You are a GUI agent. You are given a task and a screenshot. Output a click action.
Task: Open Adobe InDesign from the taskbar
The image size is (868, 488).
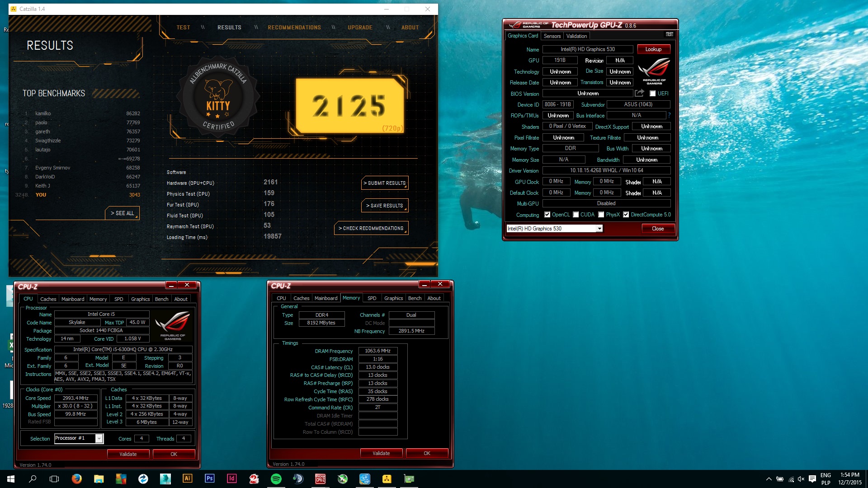pyautogui.click(x=231, y=479)
